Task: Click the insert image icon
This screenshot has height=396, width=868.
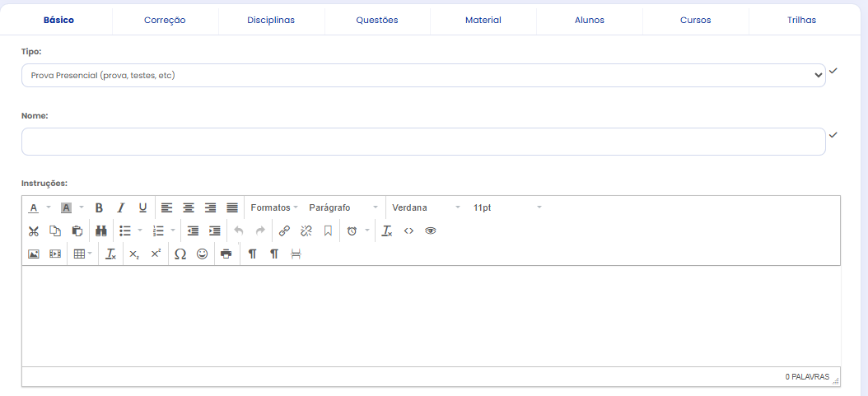Action: coord(34,254)
